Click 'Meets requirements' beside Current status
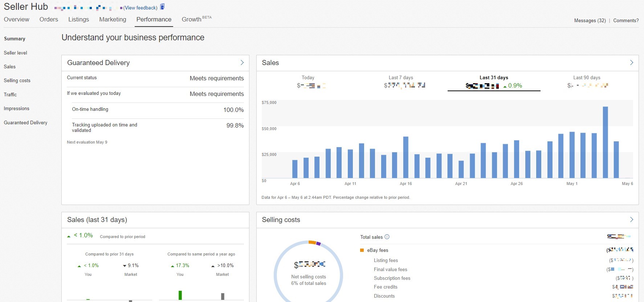 coord(217,78)
